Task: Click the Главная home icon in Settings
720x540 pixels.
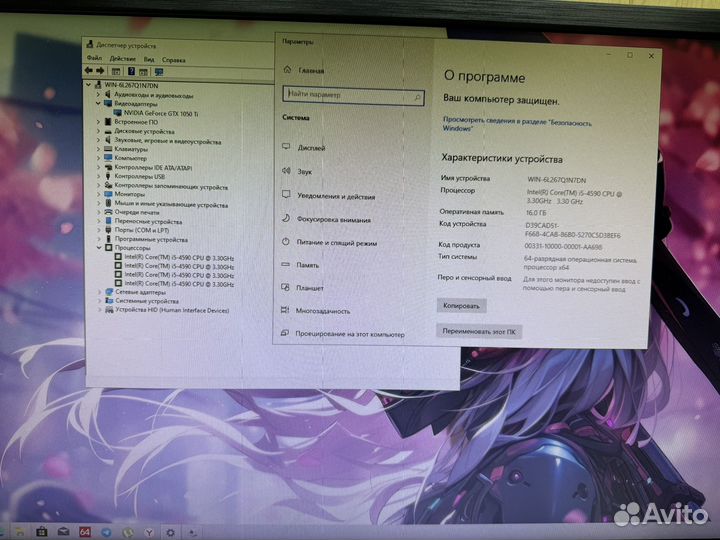Action: click(x=287, y=70)
